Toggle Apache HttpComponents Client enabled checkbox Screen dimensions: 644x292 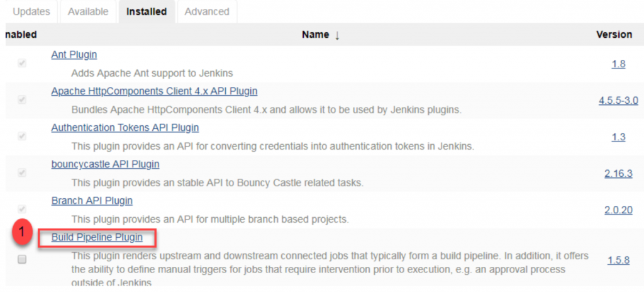(22, 100)
